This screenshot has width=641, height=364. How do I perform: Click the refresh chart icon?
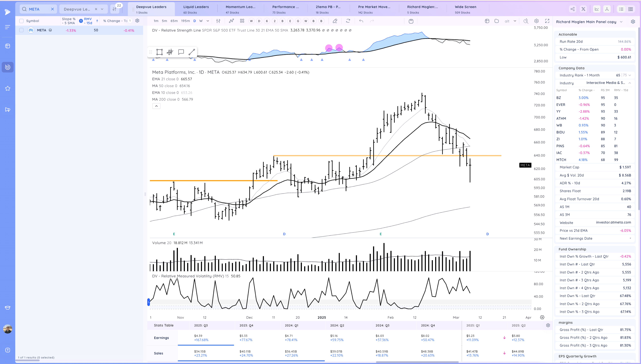point(348,21)
